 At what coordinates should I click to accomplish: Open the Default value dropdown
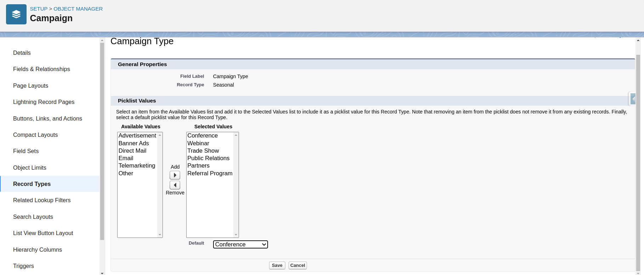tap(240, 244)
